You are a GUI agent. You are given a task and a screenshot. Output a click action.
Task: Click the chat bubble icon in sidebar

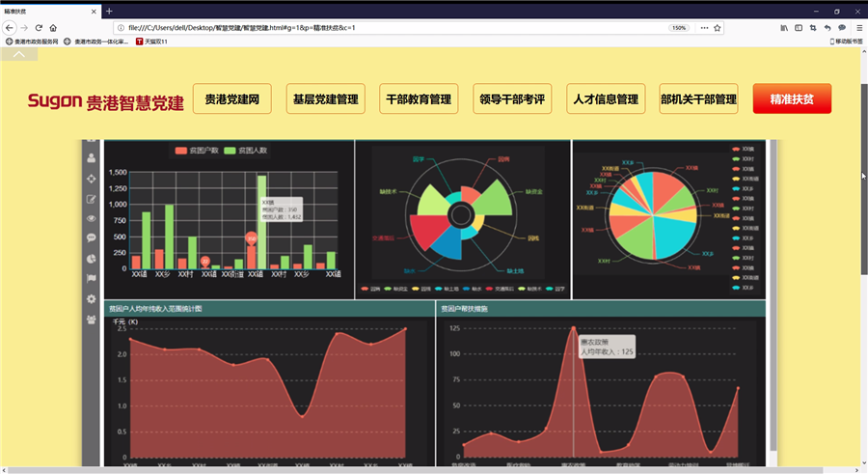[92, 237]
